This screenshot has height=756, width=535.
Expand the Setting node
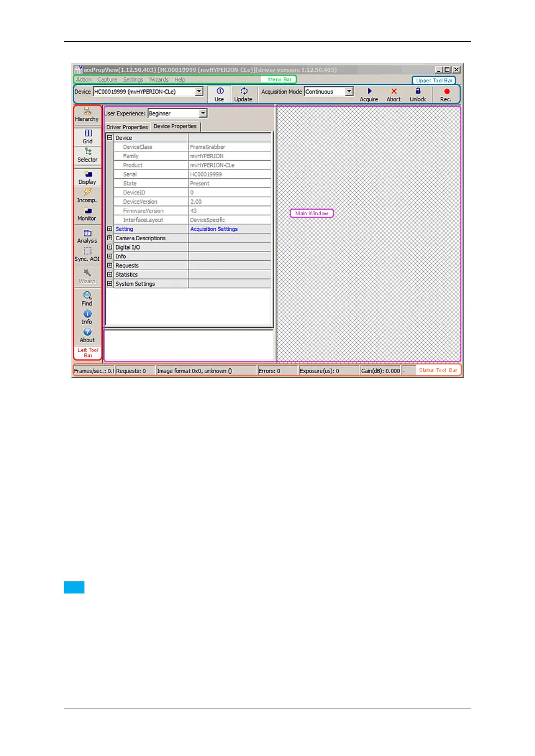click(110, 229)
